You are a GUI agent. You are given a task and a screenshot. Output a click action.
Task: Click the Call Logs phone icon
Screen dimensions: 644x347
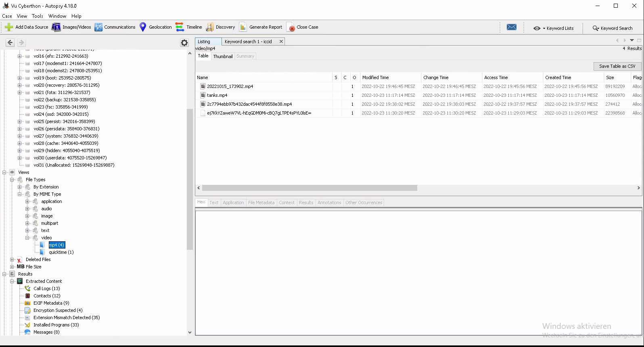pyautogui.click(x=27, y=288)
